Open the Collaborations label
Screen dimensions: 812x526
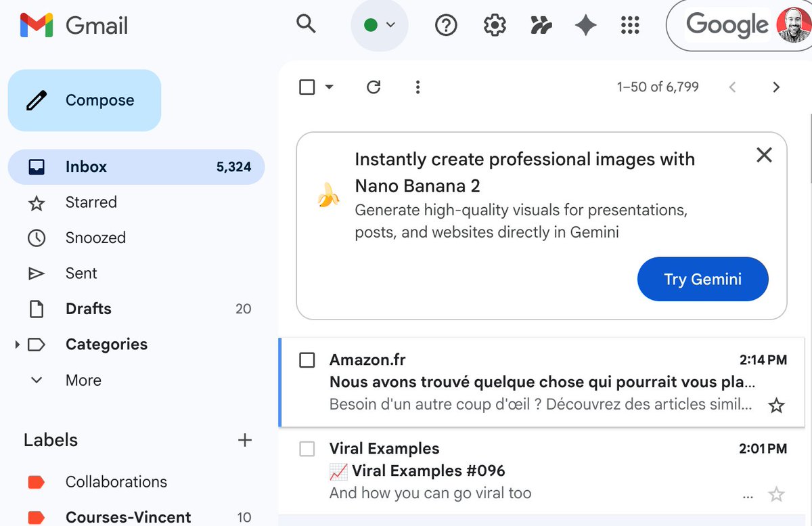(x=136, y=482)
